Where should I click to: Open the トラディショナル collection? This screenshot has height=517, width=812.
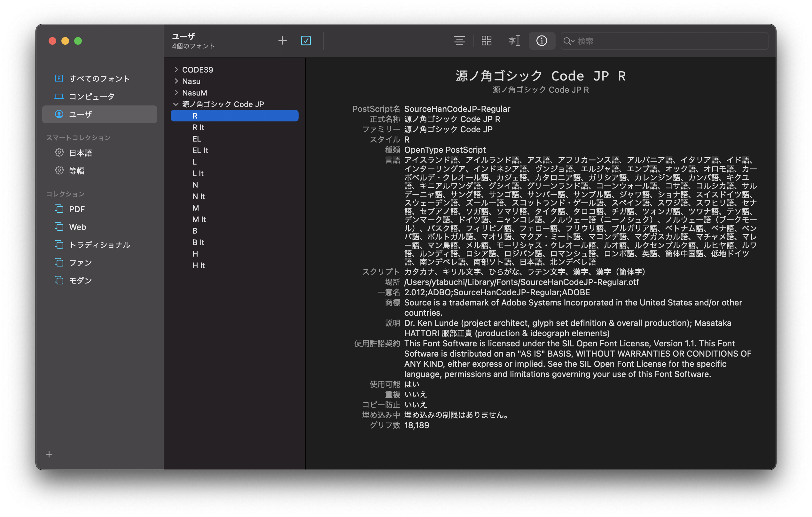click(100, 245)
